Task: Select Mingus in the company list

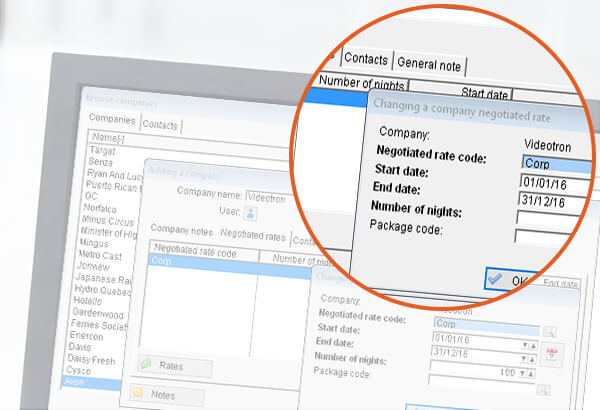Action: point(94,243)
